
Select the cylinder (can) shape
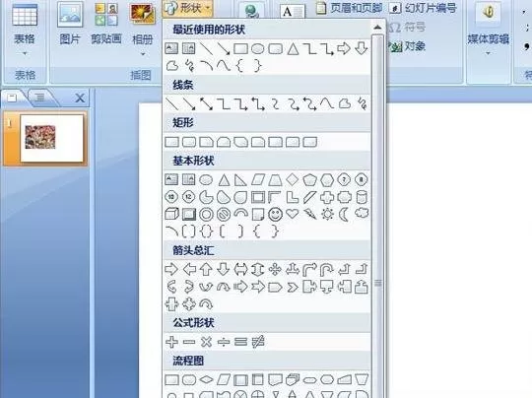pyautogui.click(x=362, y=197)
